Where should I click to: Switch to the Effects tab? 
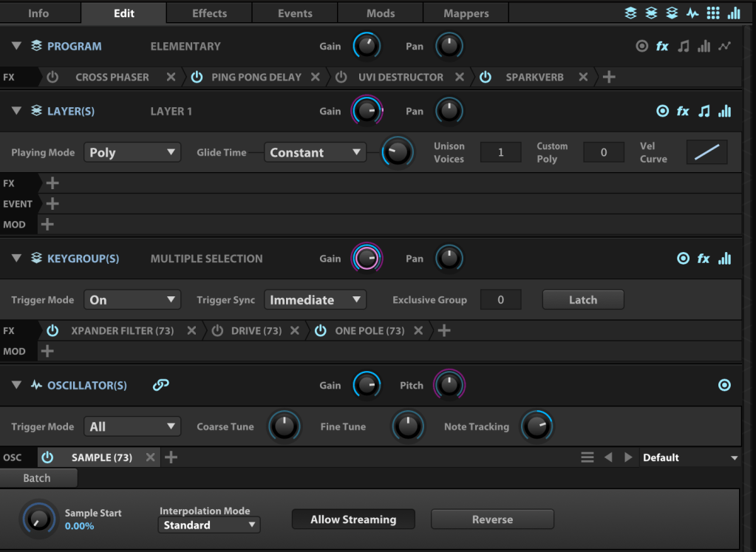209,13
